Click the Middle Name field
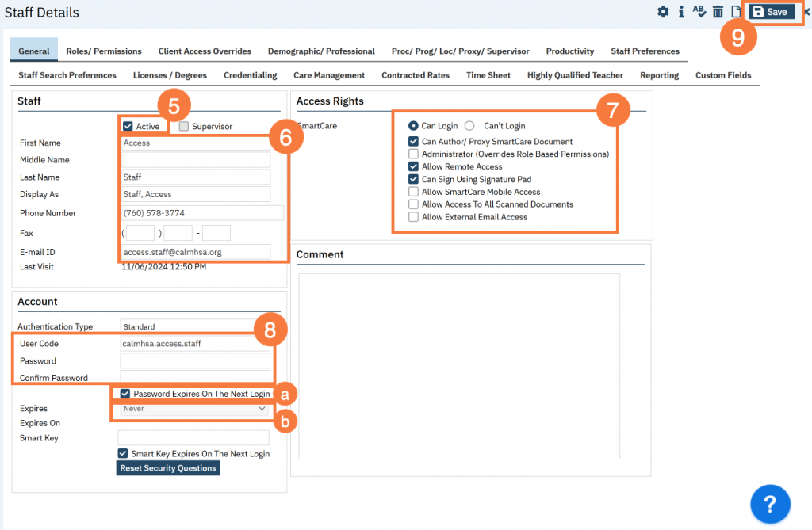The width and height of the screenshot is (812, 530). coord(195,160)
